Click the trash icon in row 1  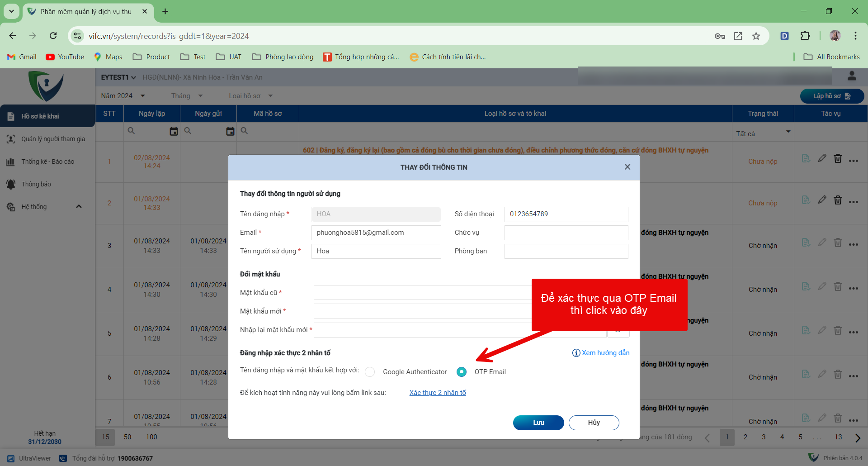pos(838,158)
